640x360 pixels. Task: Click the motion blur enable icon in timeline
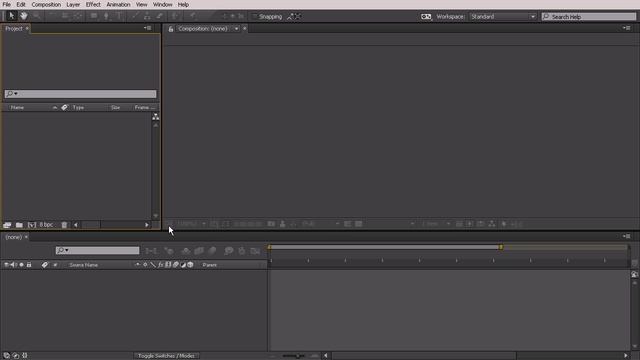tap(212, 251)
